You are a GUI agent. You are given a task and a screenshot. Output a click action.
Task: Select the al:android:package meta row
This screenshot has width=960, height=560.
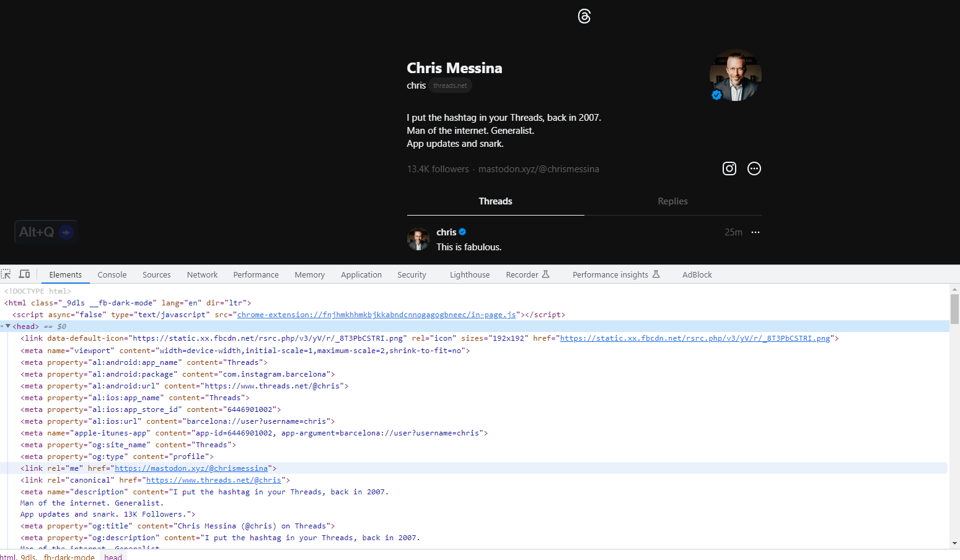click(474, 374)
